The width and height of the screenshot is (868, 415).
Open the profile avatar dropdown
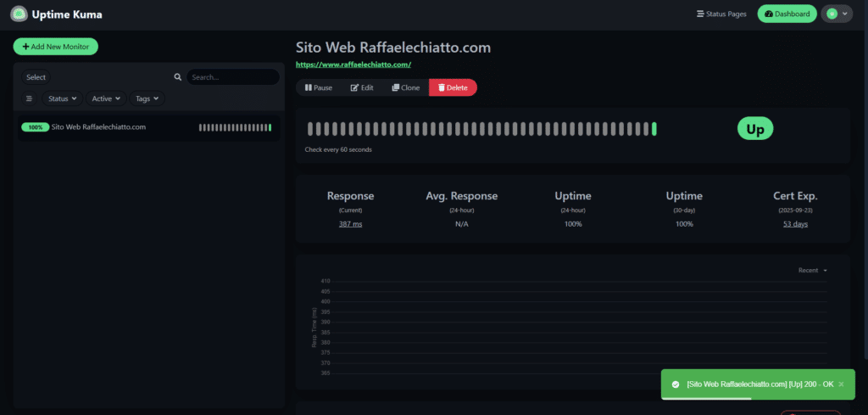coord(837,14)
